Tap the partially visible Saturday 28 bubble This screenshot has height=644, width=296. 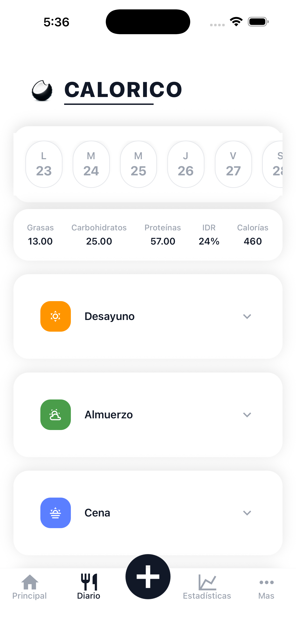tap(274, 164)
